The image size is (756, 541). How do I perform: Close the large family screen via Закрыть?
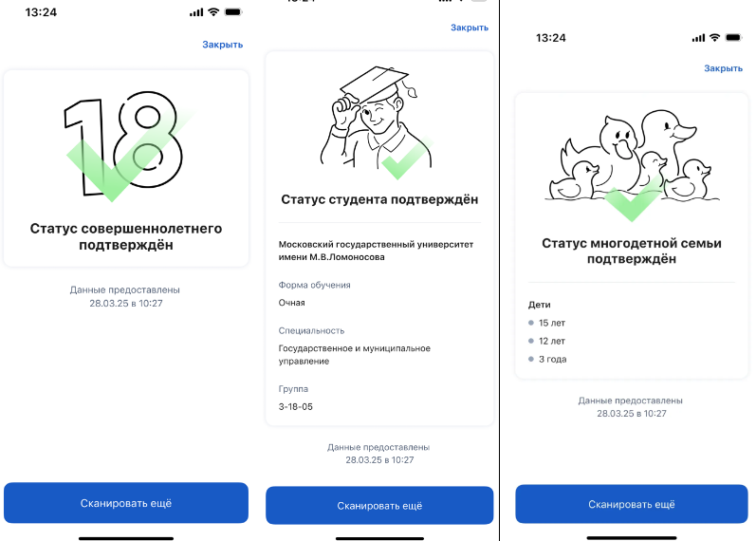723,68
